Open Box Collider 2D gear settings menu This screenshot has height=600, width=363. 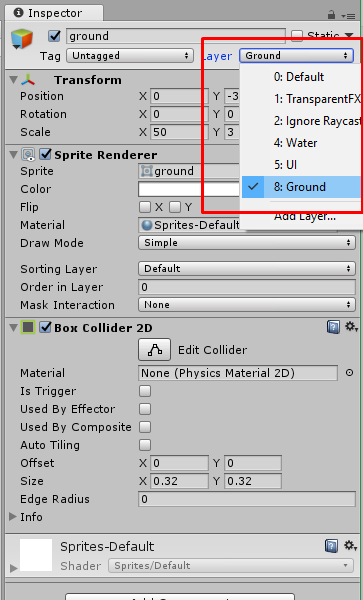(x=351, y=327)
